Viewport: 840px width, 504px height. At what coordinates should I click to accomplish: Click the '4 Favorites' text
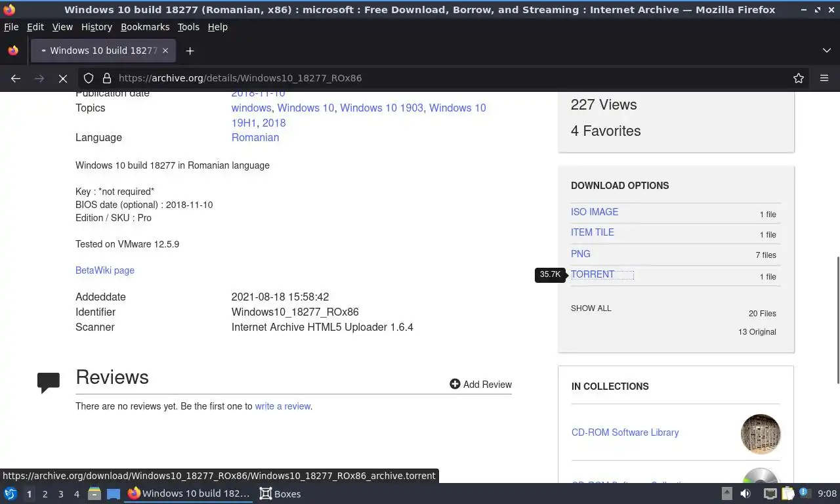click(x=606, y=131)
